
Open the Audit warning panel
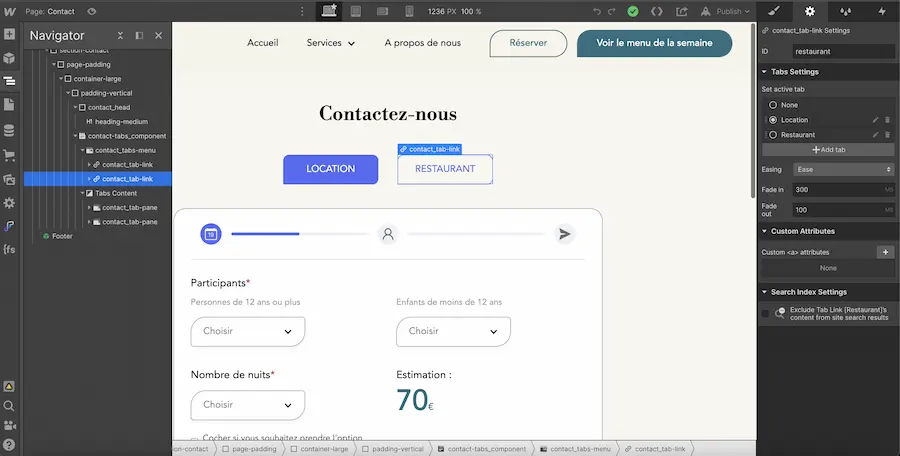click(x=9, y=387)
